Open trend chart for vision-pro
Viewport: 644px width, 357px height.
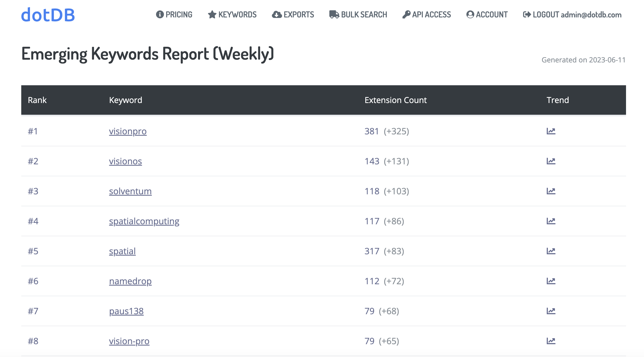pos(551,341)
